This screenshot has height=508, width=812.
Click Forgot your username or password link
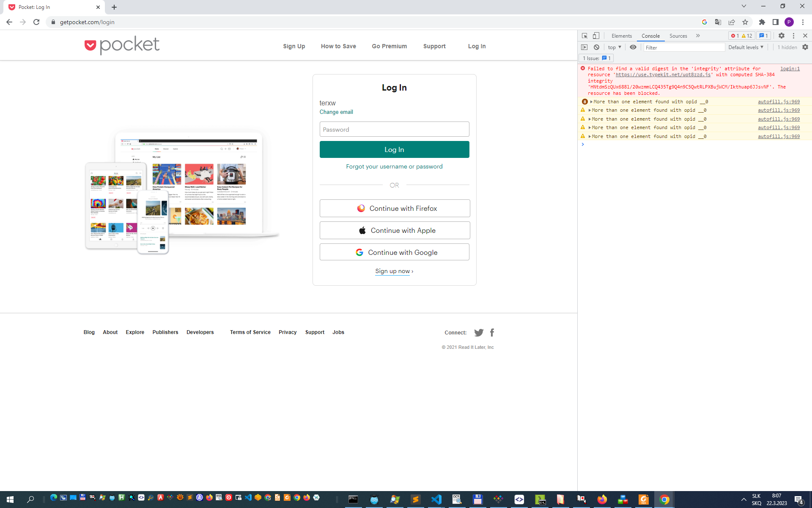[x=394, y=166]
